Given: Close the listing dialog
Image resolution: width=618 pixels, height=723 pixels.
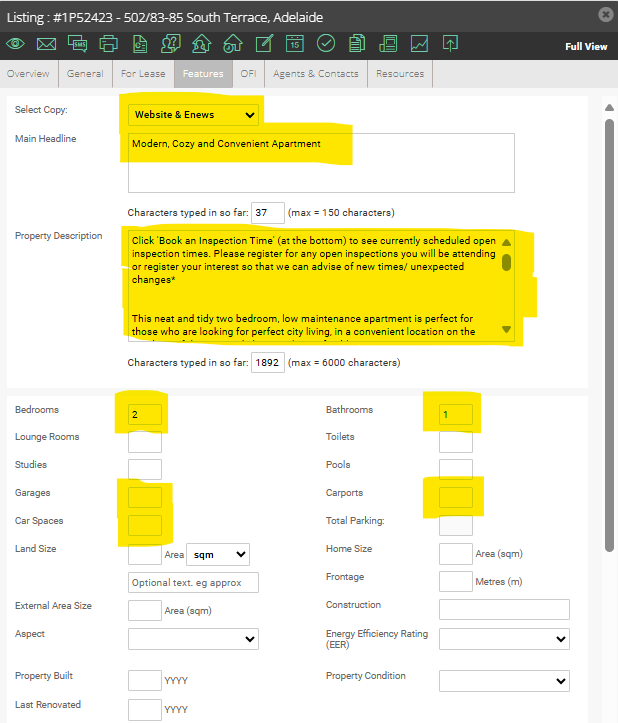Looking at the screenshot, I should pyautogui.click(x=604, y=14).
